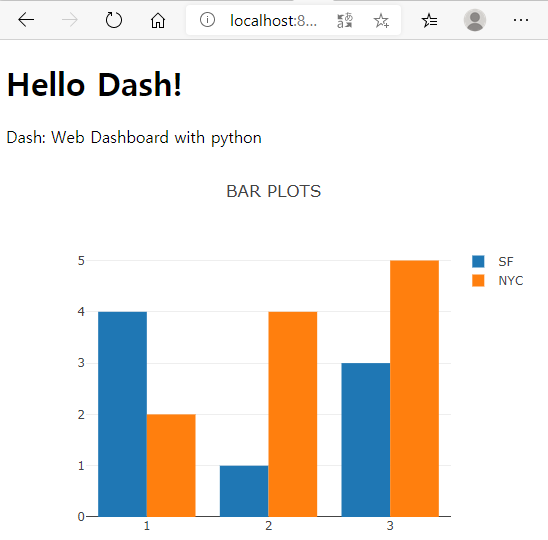Click the y-axis tick label 4
The image size is (548, 540).
coord(81,311)
